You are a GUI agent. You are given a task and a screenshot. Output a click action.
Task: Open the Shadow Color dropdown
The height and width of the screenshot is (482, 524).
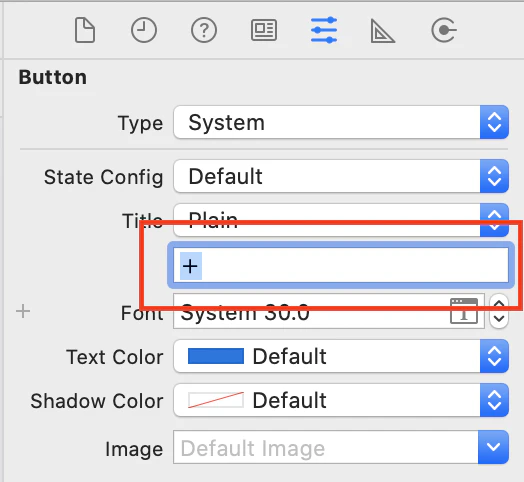click(x=341, y=400)
